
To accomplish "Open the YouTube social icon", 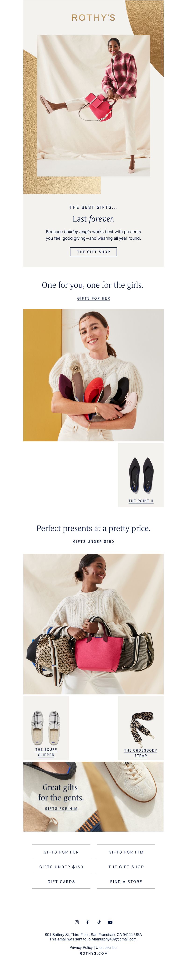I will 110,922.
